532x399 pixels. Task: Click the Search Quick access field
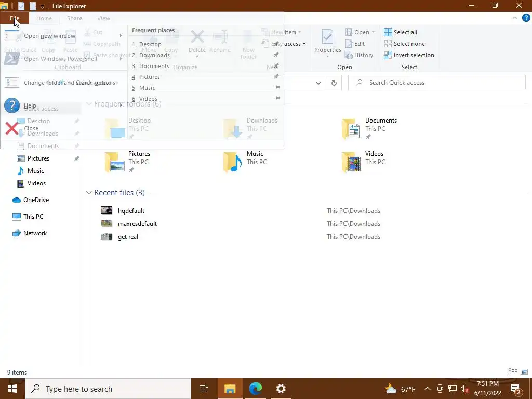[x=436, y=83]
